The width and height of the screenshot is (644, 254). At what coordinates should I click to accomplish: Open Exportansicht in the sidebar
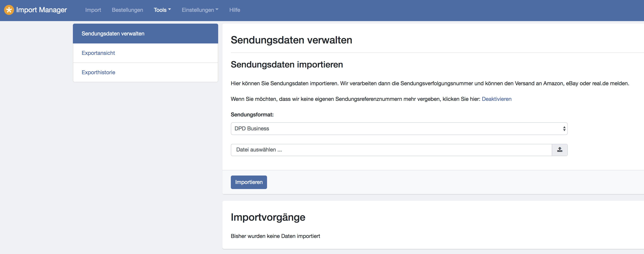tap(146, 53)
